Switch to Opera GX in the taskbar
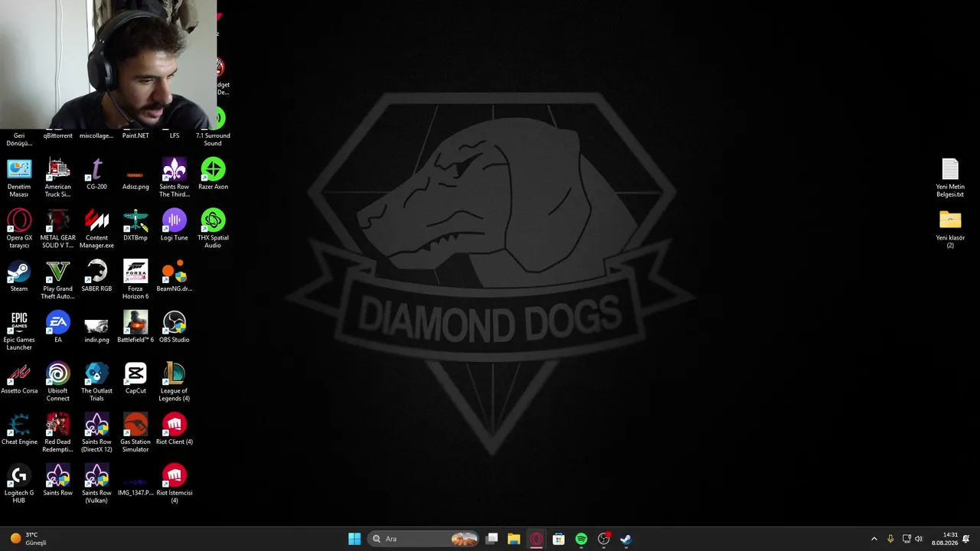This screenshot has width=980, height=551. tap(537, 539)
